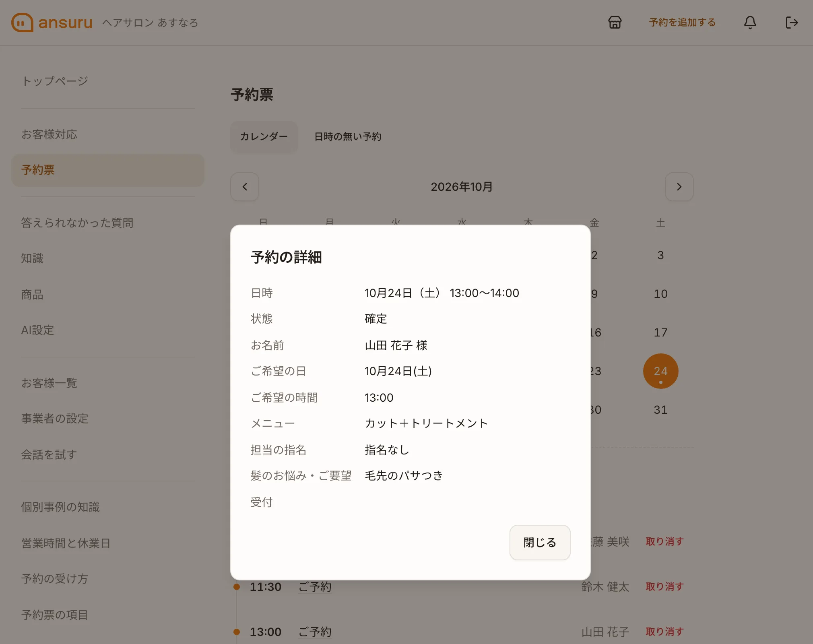This screenshot has width=813, height=644.
Task: Select calendar day 3
Action: click(660, 255)
